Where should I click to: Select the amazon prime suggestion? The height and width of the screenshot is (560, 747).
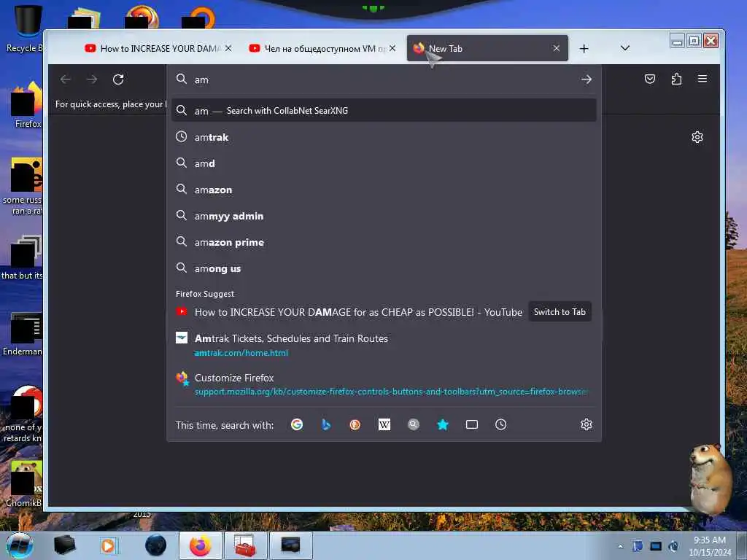tap(384, 242)
